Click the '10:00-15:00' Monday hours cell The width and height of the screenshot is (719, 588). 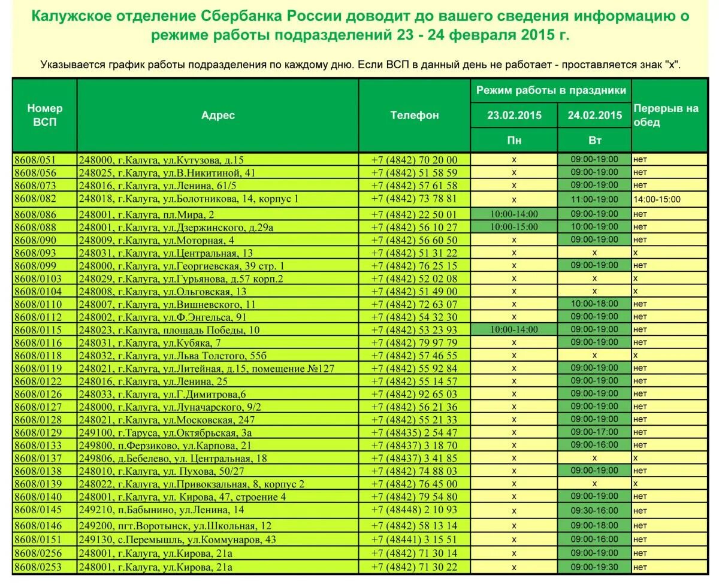point(514,227)
